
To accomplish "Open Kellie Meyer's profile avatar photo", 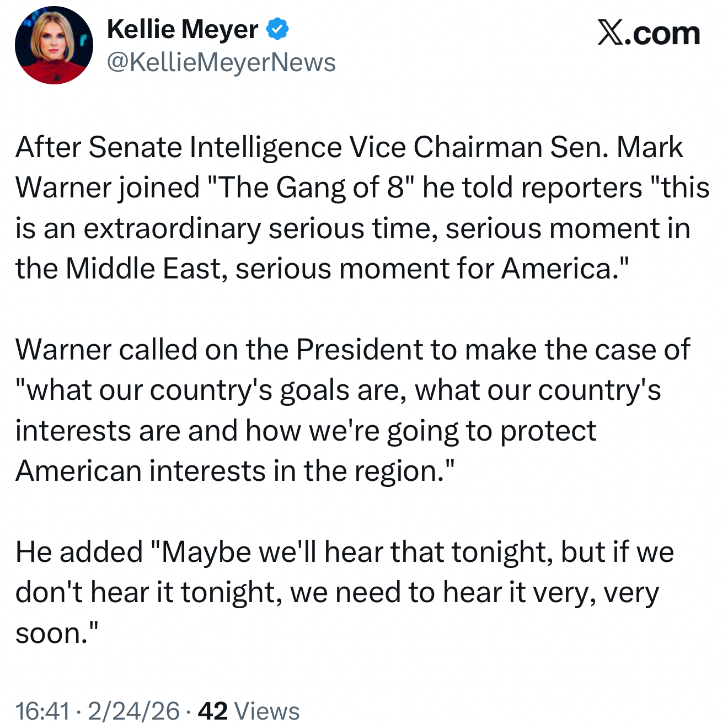I will coord(54,45).
